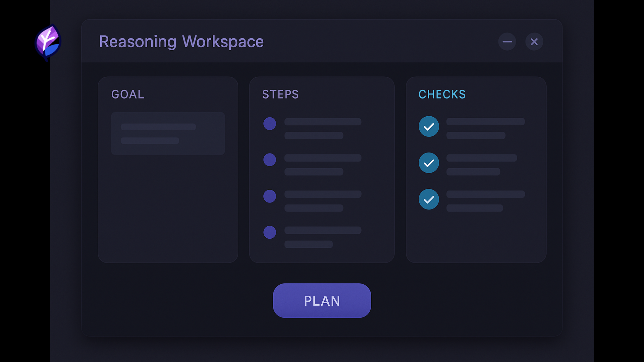This screenshot has width=644, height=362.
Task: Toggle the second checkmark in CHECKS
Action: [429, 163]
